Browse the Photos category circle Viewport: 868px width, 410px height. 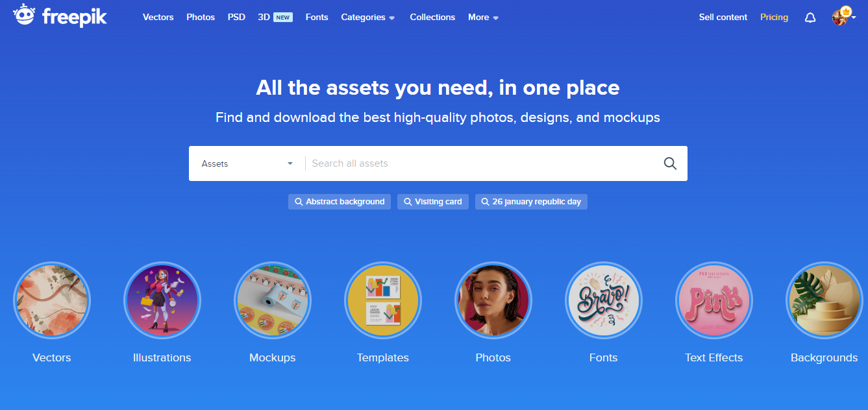493,300
